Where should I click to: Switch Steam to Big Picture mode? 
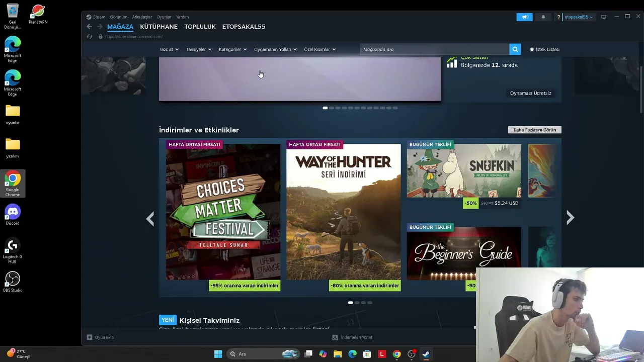pos(604,17)
